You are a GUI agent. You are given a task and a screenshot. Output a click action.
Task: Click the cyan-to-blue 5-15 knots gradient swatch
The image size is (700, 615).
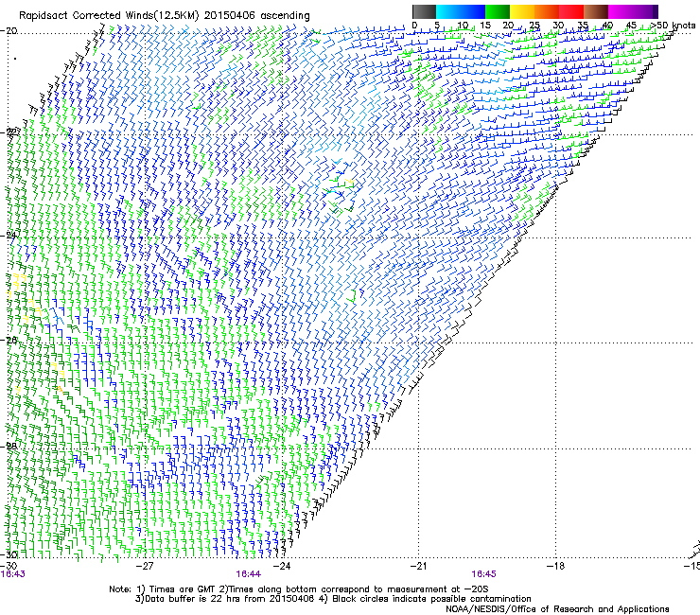[461, 11]
